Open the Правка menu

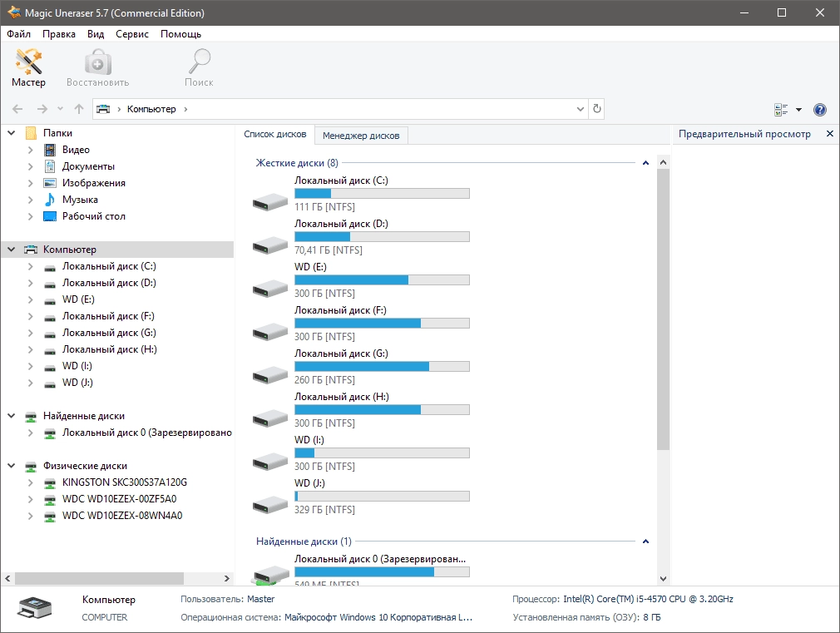point(59,34)
